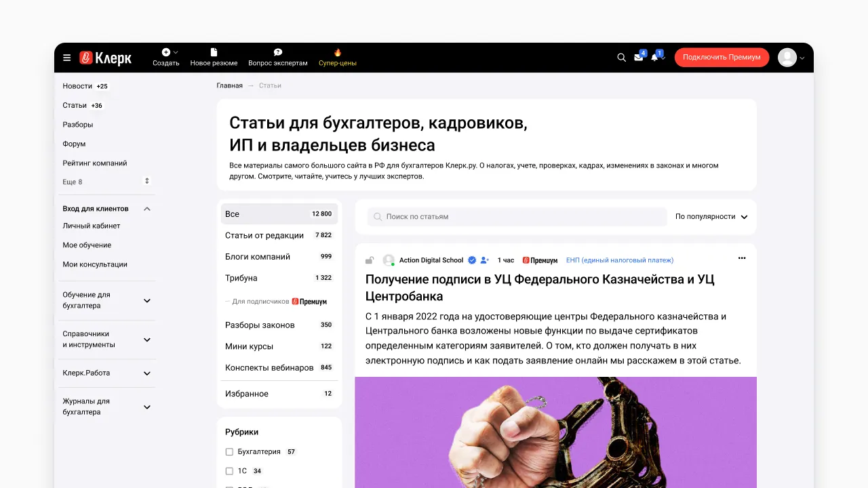Check the Бухгалтерия rubric checkbox

229,452
